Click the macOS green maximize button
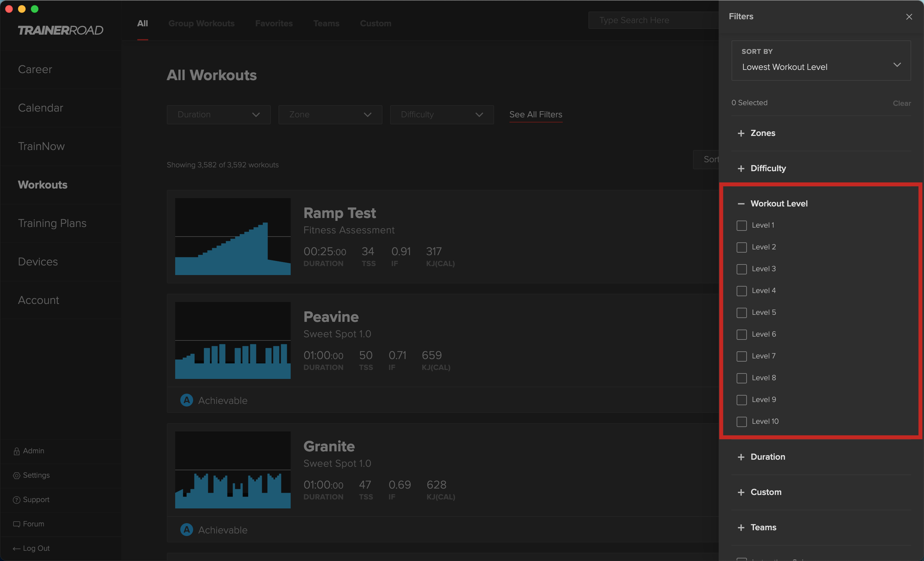 point(35,9)
